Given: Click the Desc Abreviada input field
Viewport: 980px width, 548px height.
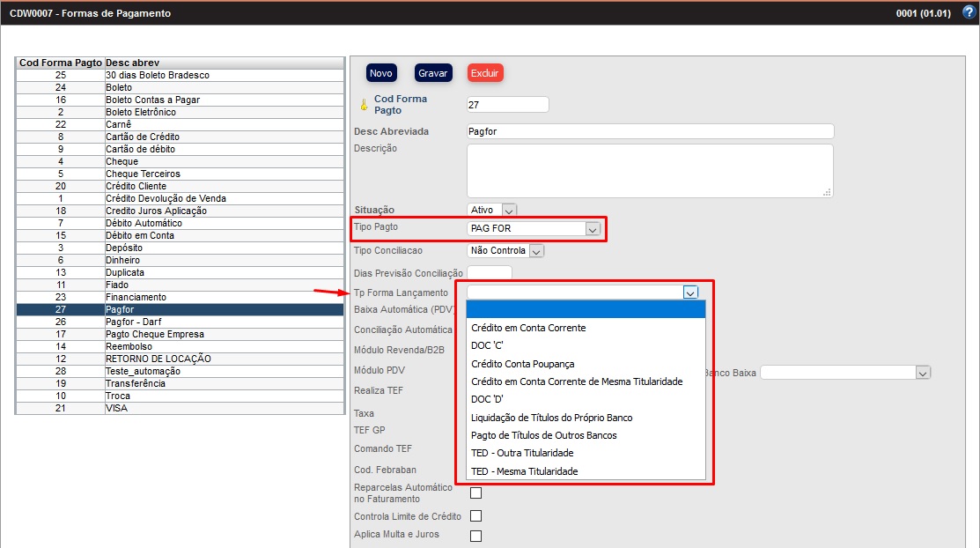Looking at the screenshot, I should pos(650,131).
